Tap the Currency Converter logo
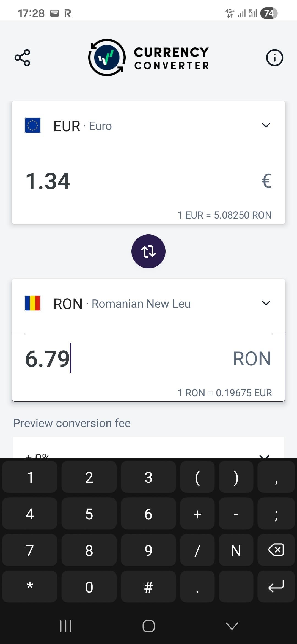Image resolution: width=297 pixels, height=644 pixels. [148, 58]
